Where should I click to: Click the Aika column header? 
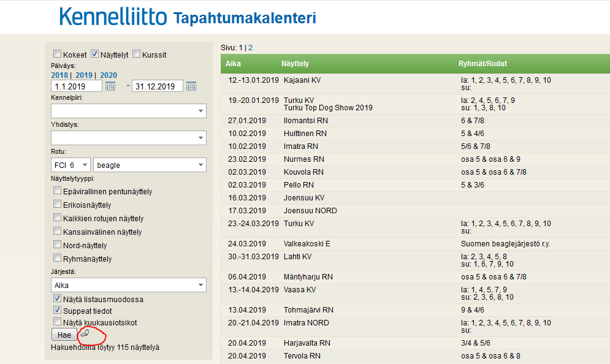coord(233,63)
